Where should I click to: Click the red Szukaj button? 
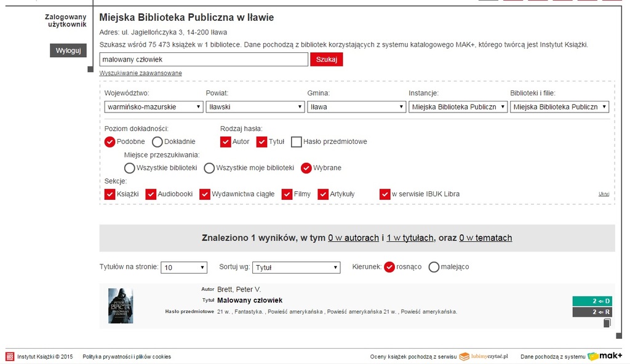click(x=326, y=60)
